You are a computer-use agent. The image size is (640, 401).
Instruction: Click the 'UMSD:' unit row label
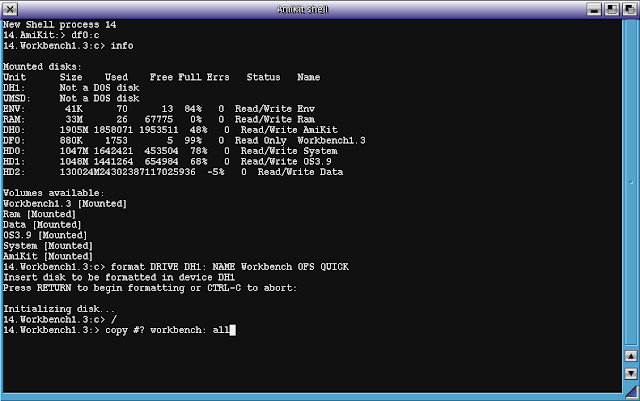[17, 98]
